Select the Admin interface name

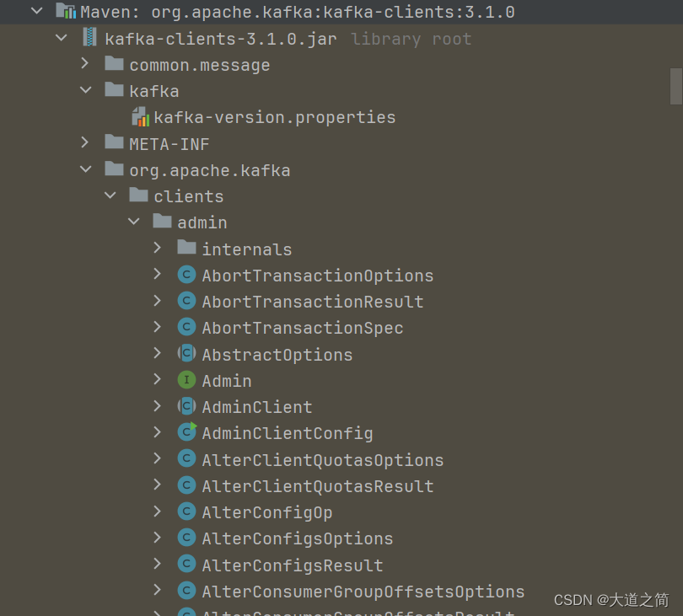[227, 381]
